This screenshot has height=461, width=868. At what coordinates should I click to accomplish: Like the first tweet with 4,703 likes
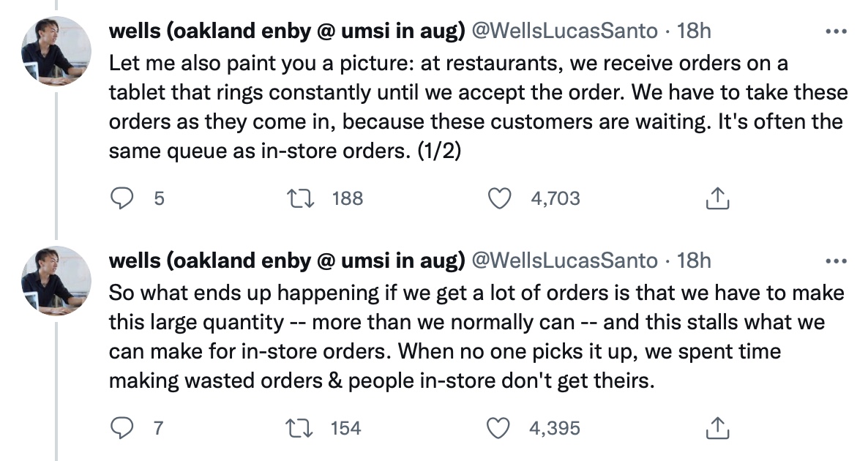[498, 198]
